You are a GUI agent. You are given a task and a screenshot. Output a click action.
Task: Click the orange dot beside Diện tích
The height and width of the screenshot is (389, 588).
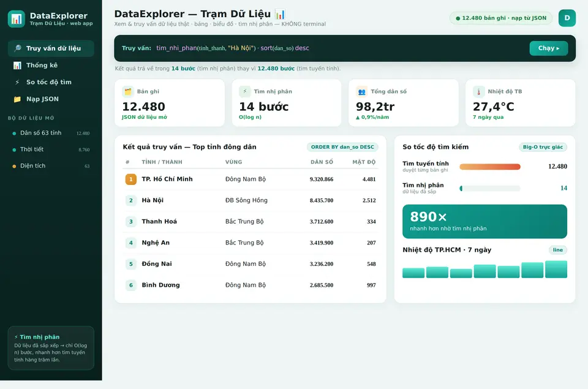(x=14, y=166)
